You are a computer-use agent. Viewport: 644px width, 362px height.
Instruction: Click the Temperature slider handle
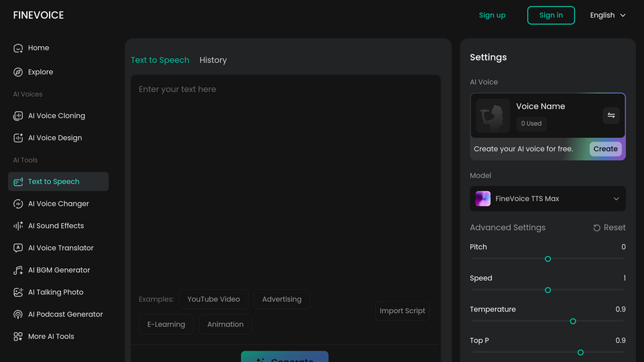[x=573, y=321]
